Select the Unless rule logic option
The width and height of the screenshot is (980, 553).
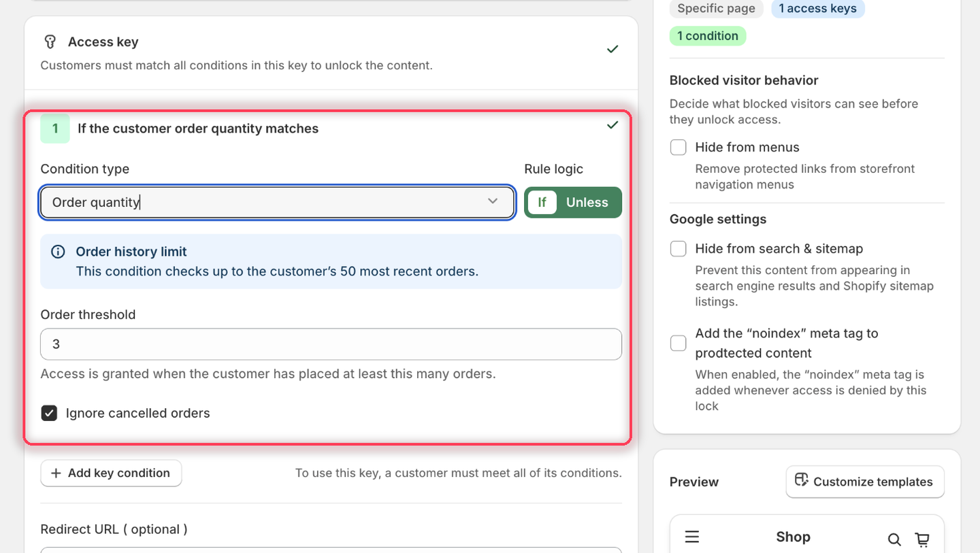point(587,203)
